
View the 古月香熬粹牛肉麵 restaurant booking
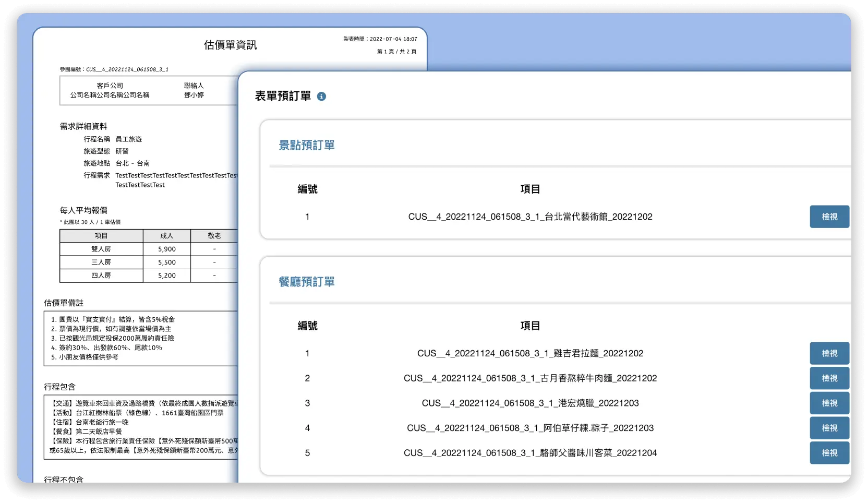[829, 378]
